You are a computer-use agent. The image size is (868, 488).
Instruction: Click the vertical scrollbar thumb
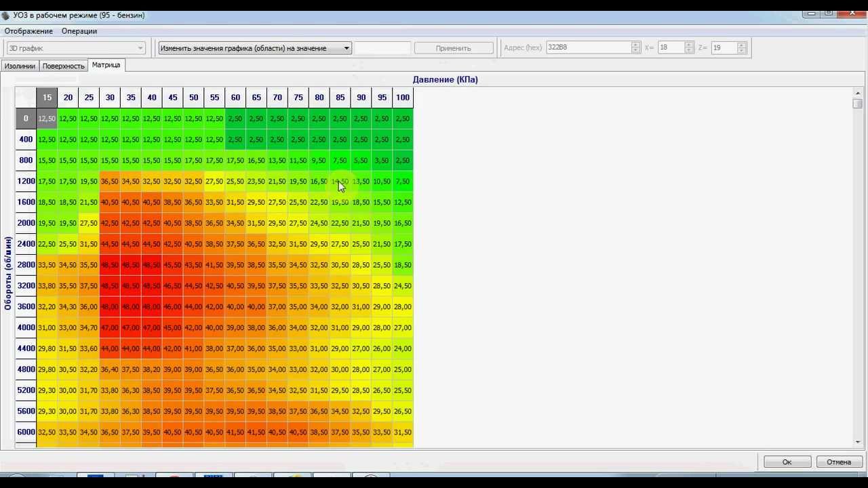858,104
